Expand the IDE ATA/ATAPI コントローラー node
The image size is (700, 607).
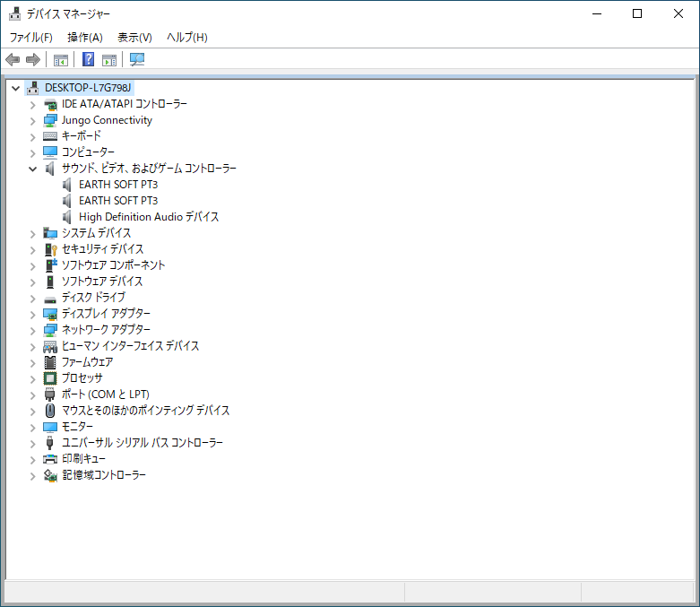(32, 105)
